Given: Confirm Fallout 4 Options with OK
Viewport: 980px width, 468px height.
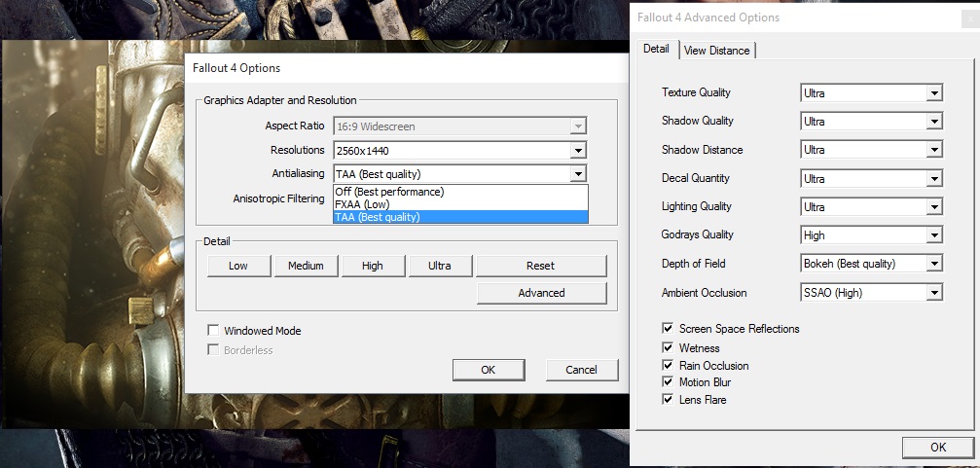Looking at the screenshot, I should (x=489, y=370).
